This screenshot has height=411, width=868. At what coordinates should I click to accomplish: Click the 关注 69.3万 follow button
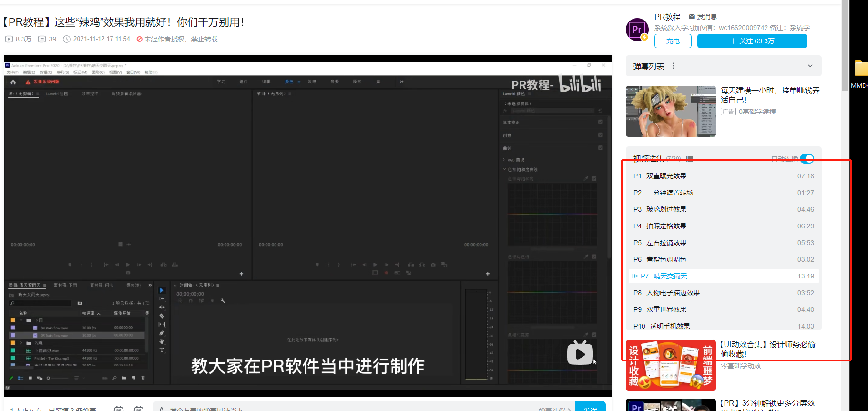click(x=752, y=41)
